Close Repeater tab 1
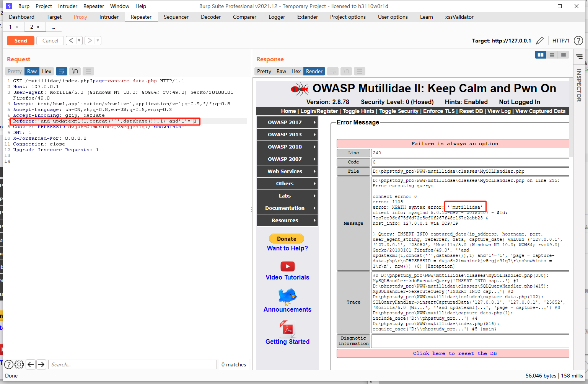The height and width of the screenshot is (384, 588). [16, 27]
